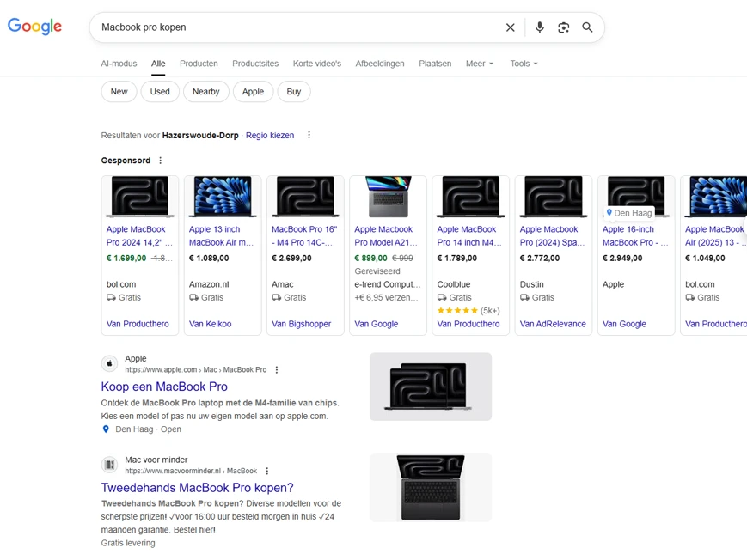Start voice search with microphone icon

pos(539,27)
